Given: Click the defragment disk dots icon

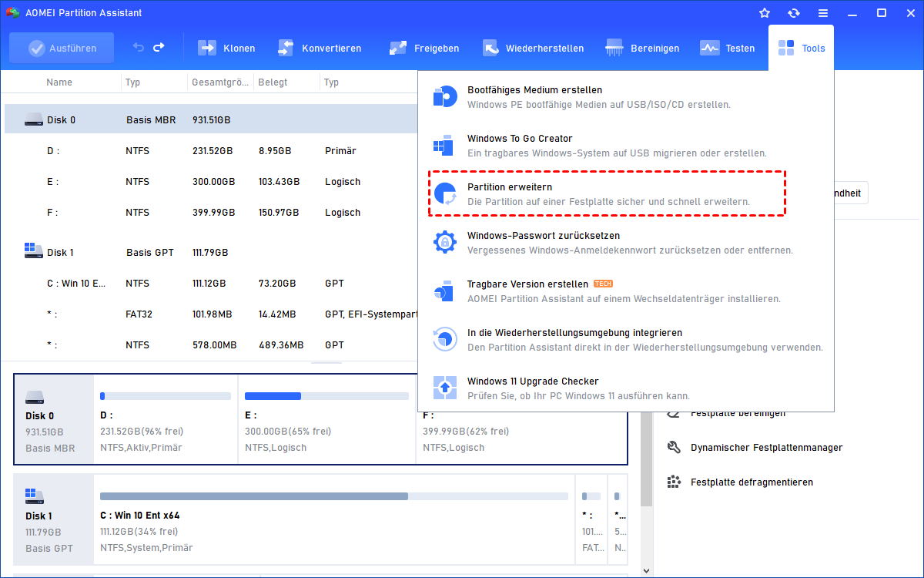Looking at the screenshot, I should point(674,482).
